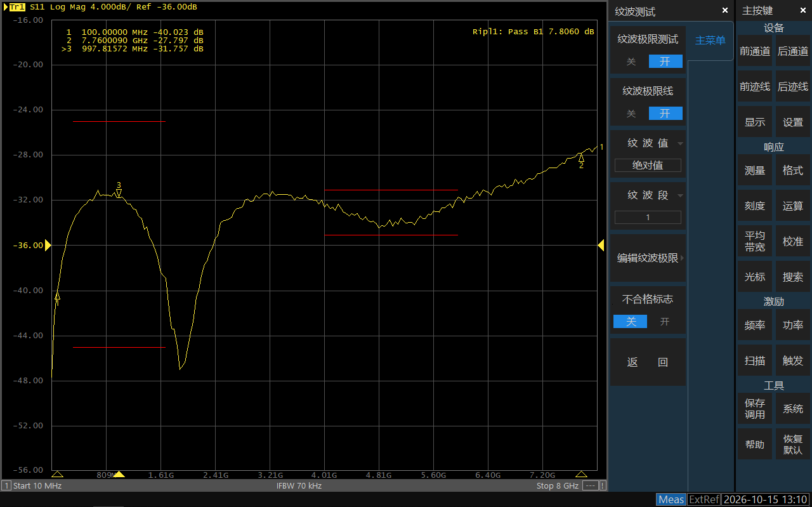Click the Meas status indicator

tap(671, 499)
